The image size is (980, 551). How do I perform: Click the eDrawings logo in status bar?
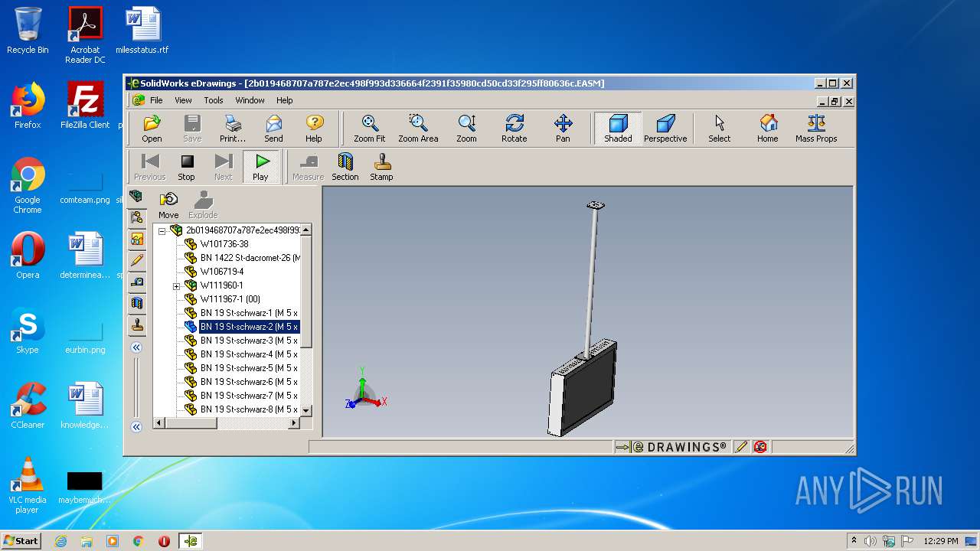coord(679,447)
